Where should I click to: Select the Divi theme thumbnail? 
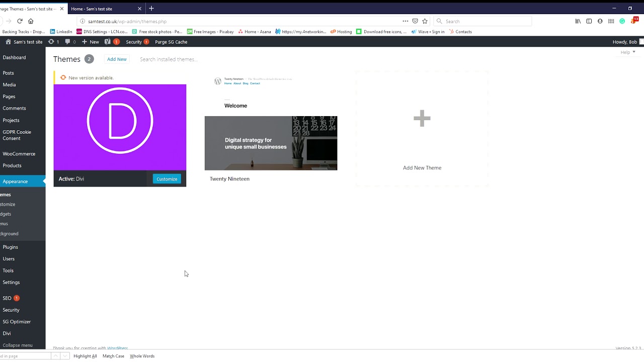point(120,127)
